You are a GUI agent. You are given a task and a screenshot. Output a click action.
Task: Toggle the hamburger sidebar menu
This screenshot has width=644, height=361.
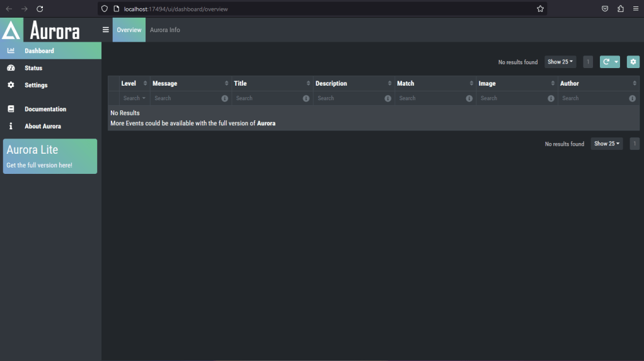(106, 30)
